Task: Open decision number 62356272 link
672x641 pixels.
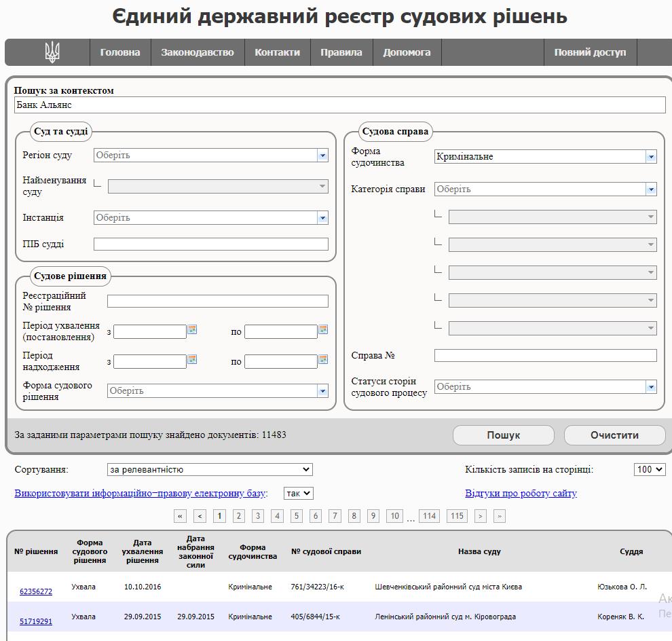Action: (36, 591)
